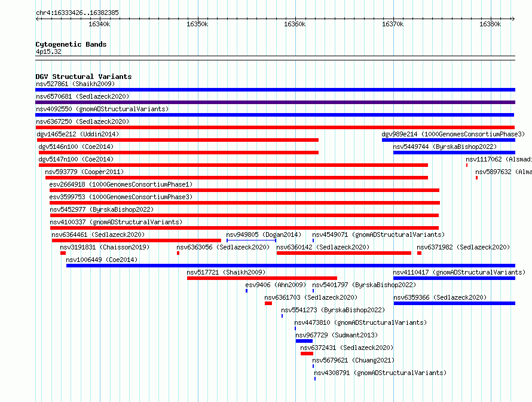
Task: Click the nsv949805 (Dogan2014) label
Action: coord(264,234)
